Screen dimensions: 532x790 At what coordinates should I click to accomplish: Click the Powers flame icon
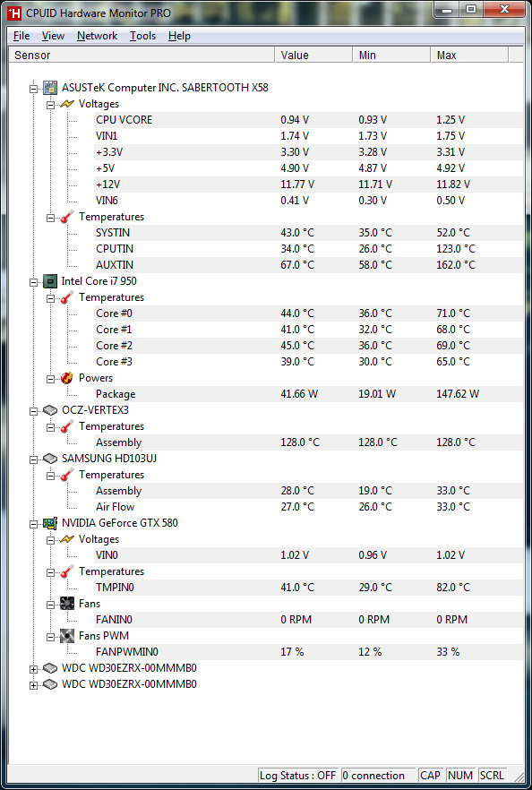point(67,378)
